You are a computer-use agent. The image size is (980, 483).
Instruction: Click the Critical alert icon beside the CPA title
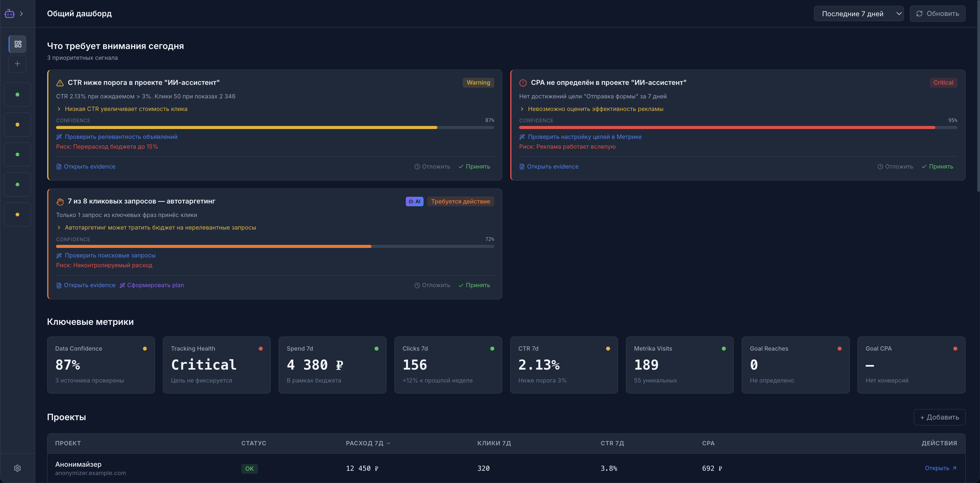tap(523, 82)
